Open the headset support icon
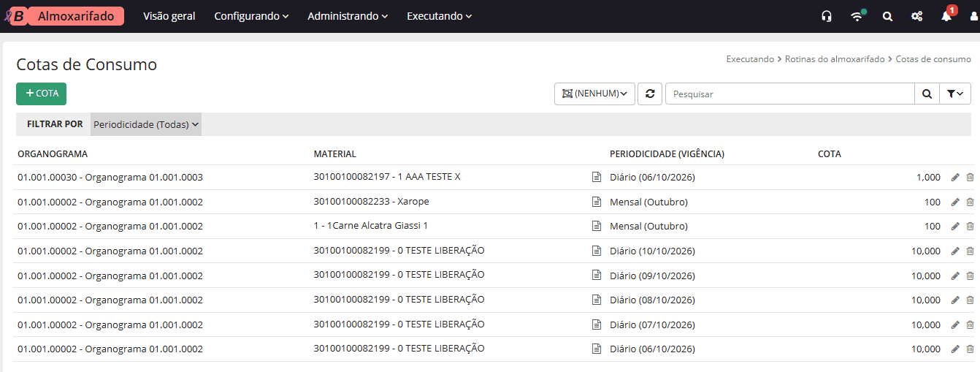This screenshot has height=372, width=980. tap(827, 16)
